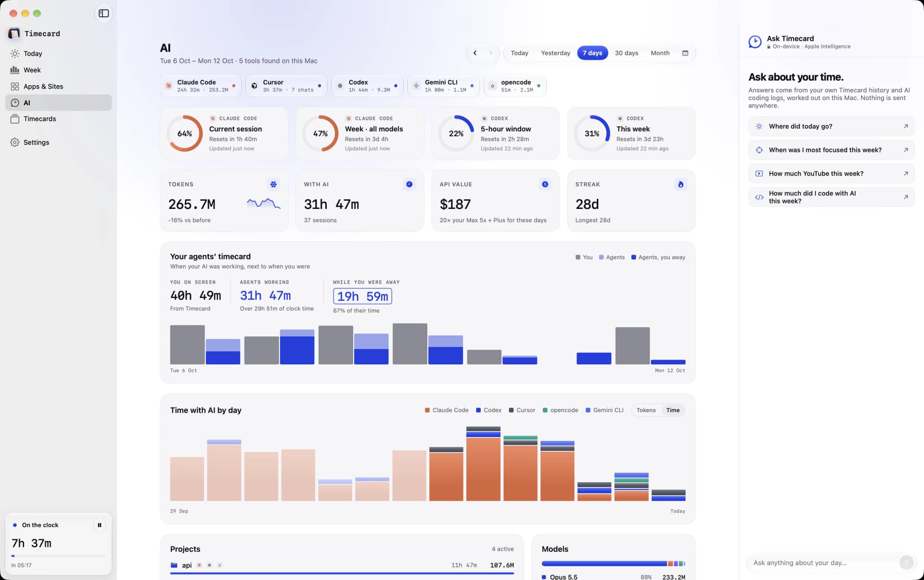Click the With AI clock icon
This screenshot has height=580, width=924.
click(409, 184)
